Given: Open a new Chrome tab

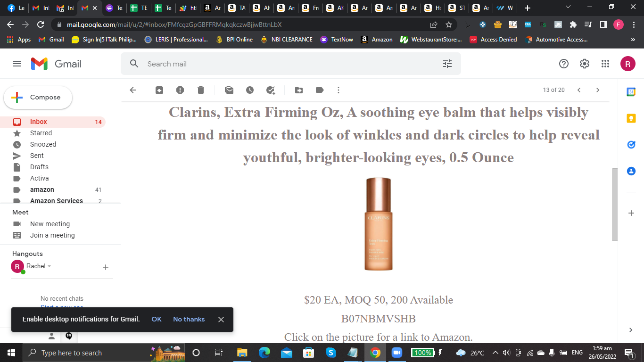Looking at the screenshot, I should [x=528, y=8].
